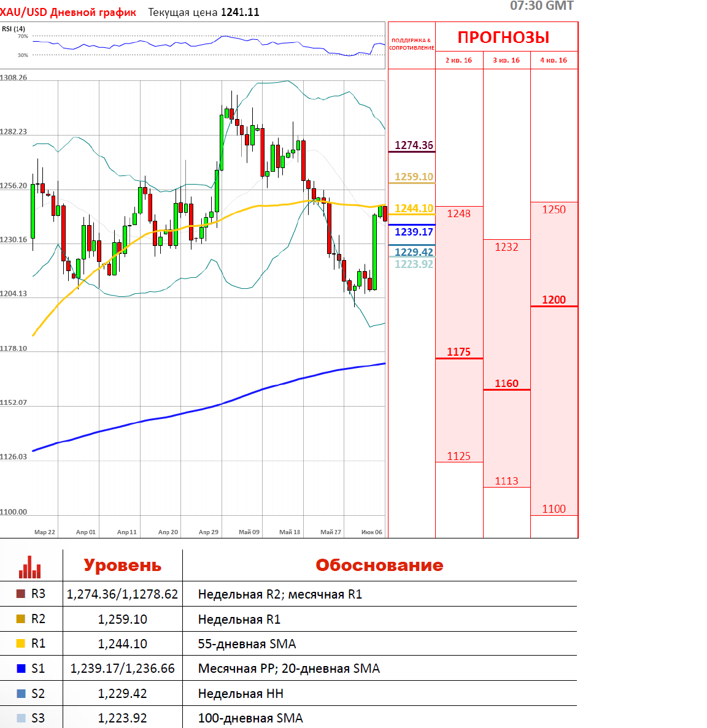
Task: Click the 1229.42 support level label
Action: (414, 252)
